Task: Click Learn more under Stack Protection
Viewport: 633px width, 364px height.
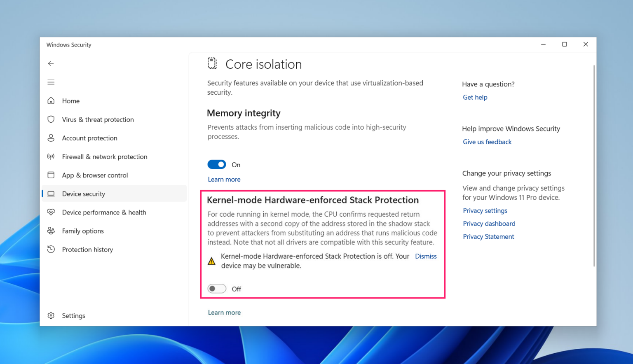Action: [224, 313]
